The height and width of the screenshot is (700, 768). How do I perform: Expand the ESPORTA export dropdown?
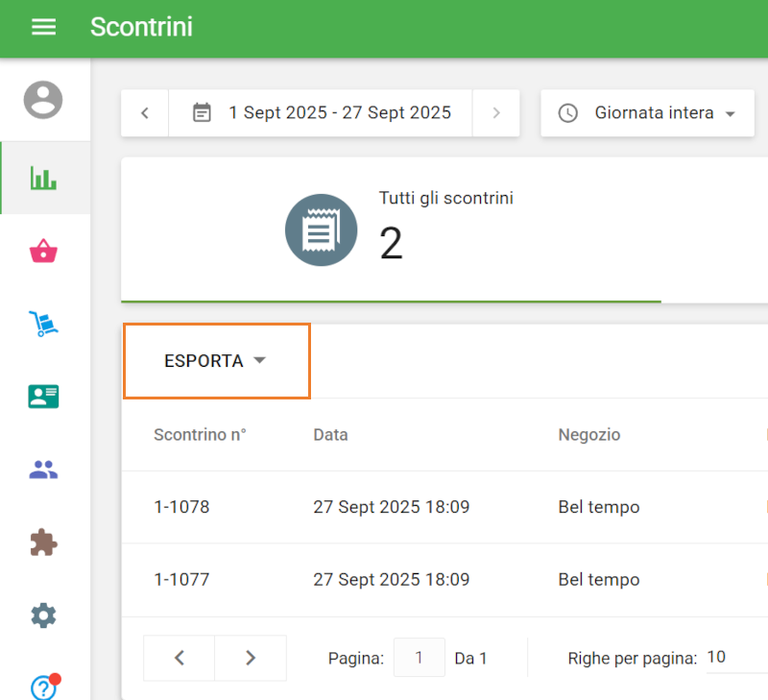[215, 361]
